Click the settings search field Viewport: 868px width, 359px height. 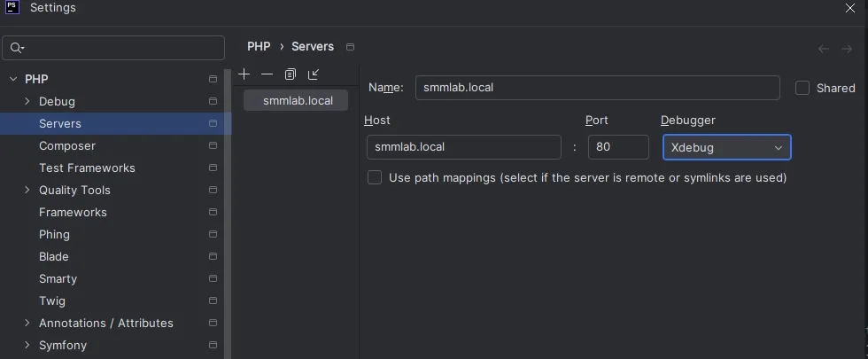click(113, 48)
